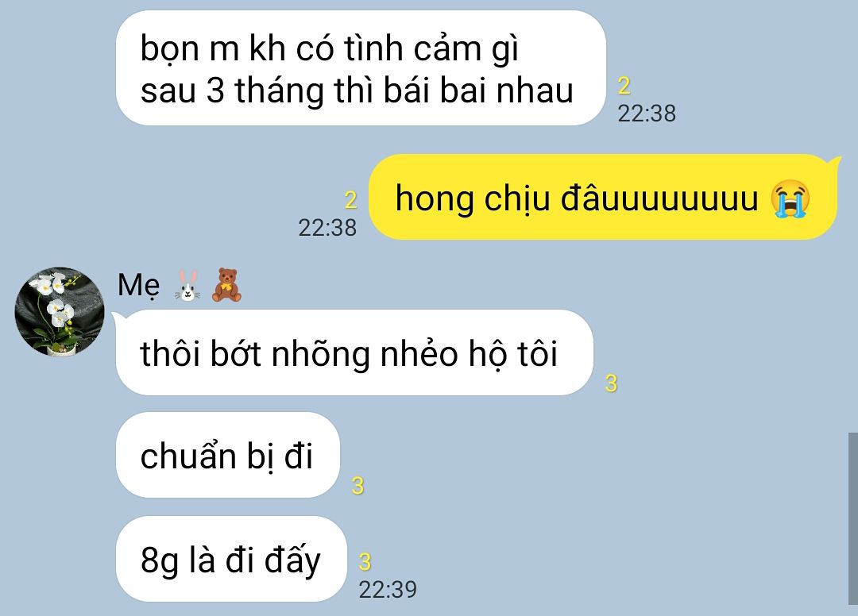Image resolution: width=858 pixels, height=616 pixels.
Task: Tap the yellow bubble 'hong chịu đâuuuuuuuu'
Action: click(603, 197)
